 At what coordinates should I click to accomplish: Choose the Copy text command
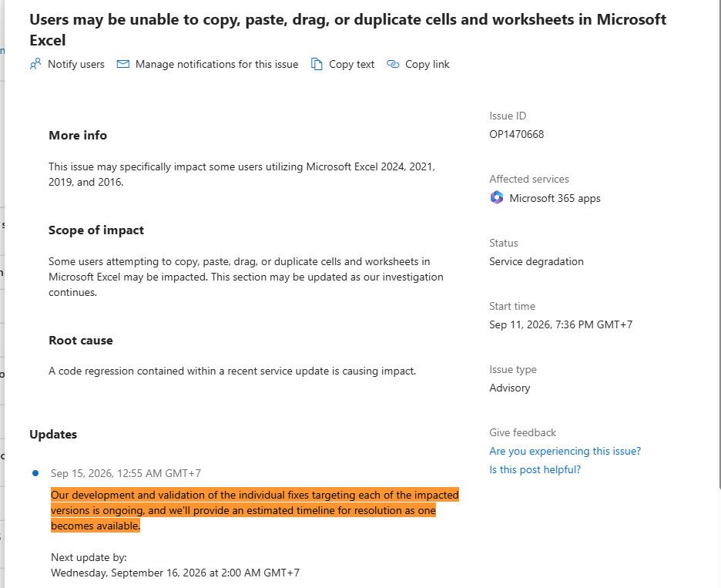click(351, 64)
